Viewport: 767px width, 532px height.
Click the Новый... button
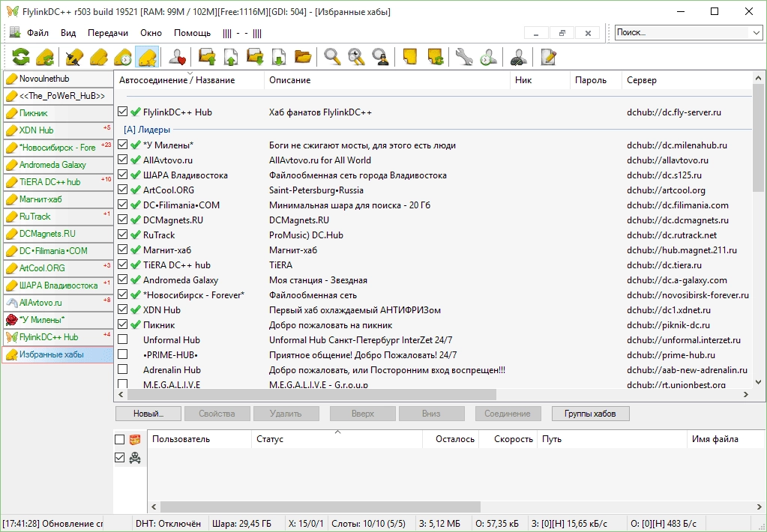click(148, 414)
